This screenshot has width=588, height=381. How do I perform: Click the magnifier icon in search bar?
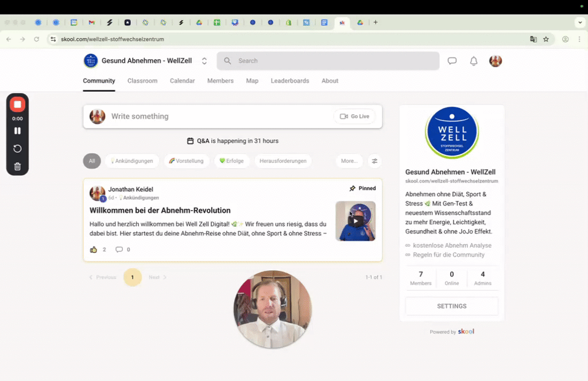point(227,61)
